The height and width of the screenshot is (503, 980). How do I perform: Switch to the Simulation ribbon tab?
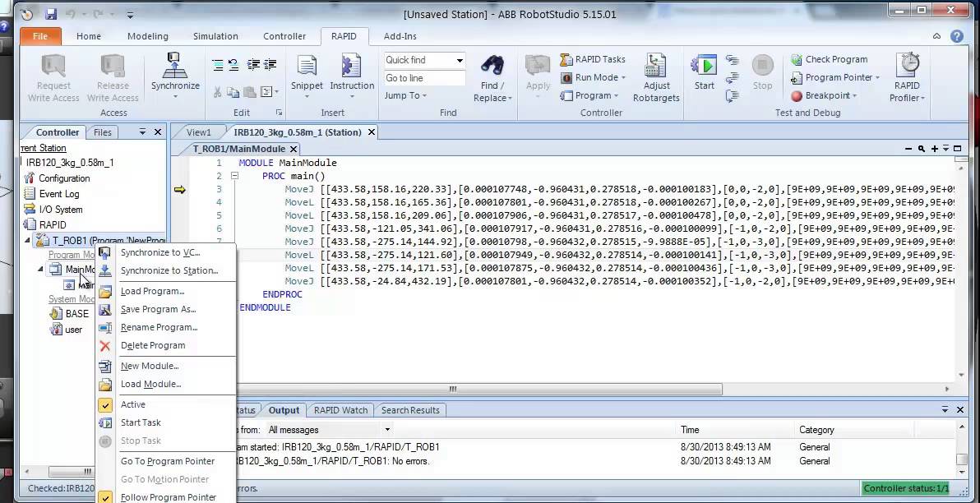tap(215, 36)
